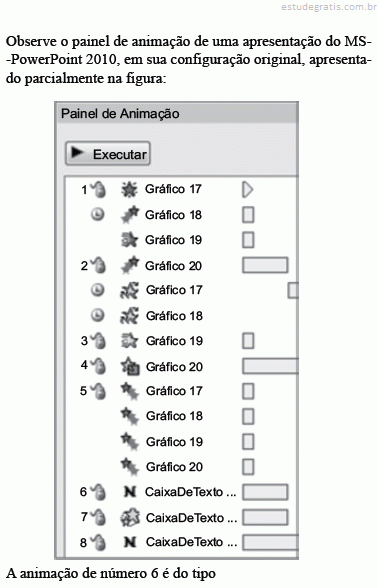378x588 pixels.
Task: Click the Painel de Animação title bar
Action: pos(177,113)
